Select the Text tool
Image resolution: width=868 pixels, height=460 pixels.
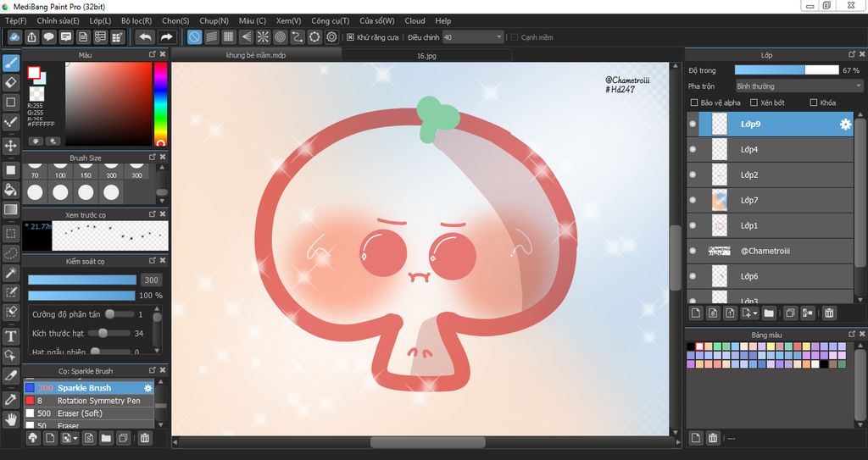[10, 336]
